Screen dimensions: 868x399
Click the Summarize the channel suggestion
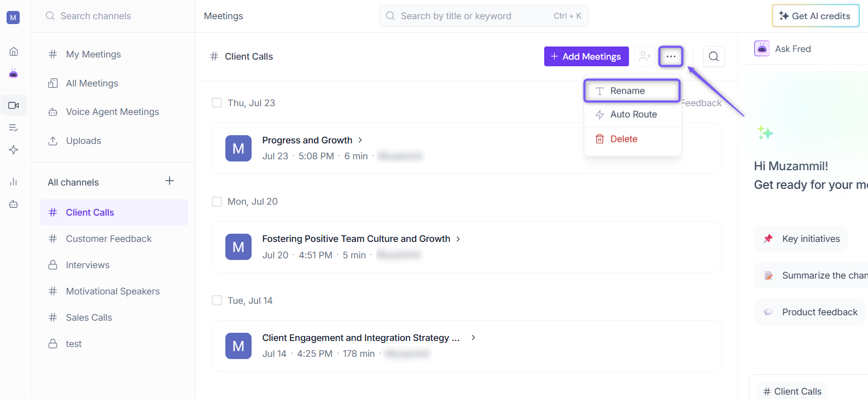tap(811, 275)
